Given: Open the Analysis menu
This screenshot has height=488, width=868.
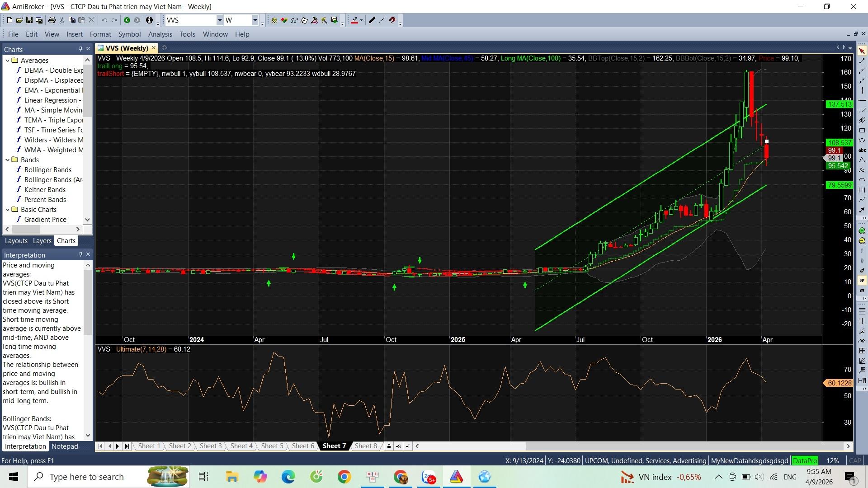Looking at the screenshot, I should pos(160,34).
